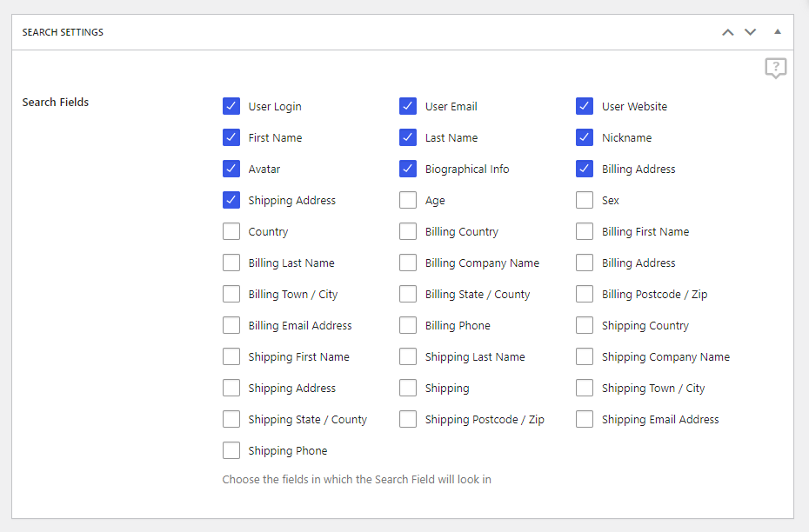Image resolution: width=809 pixels, height=532 pixels.
Task: Enable Shipping Phone search field
Action: click(231, 450)
